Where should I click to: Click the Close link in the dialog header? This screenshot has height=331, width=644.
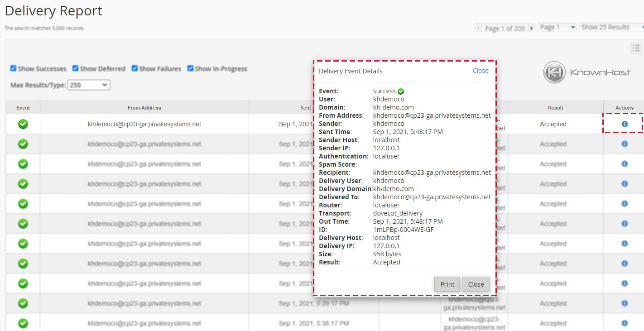point(481,71)
